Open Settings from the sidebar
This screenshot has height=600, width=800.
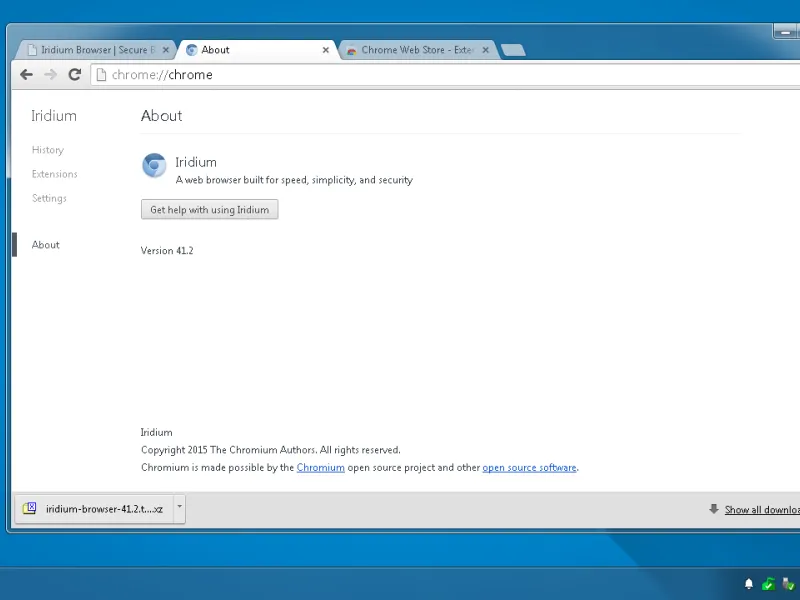[x=49, y=198]
